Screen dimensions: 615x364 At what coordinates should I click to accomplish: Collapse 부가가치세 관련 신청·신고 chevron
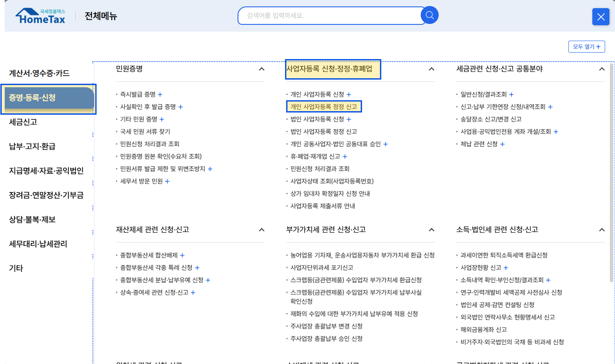click(x=431, y=230)
